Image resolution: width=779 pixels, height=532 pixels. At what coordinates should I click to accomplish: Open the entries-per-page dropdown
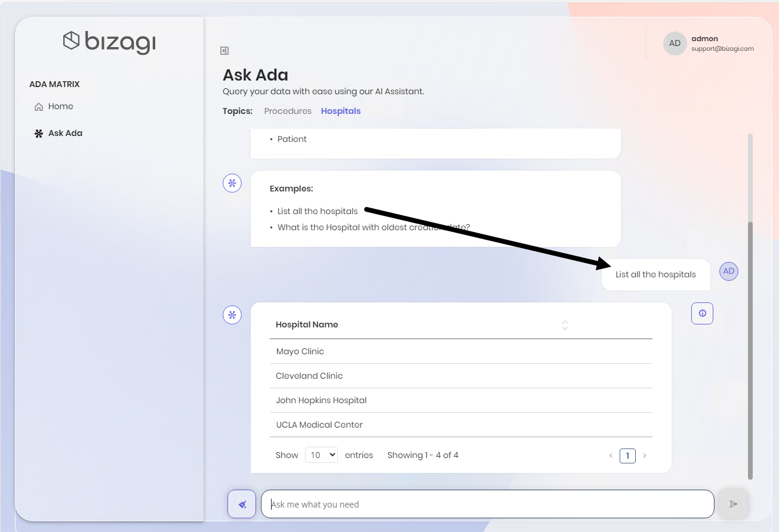[321, 455]
